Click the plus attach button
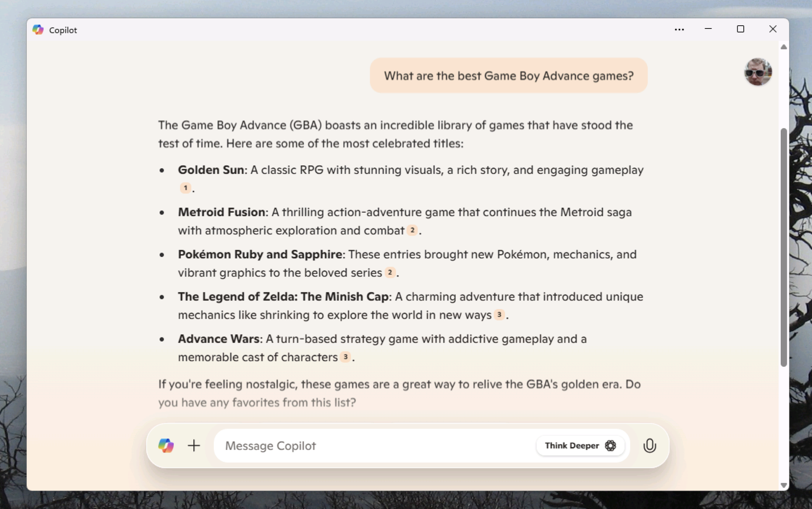This screenshot has height=509, width=812. coord(194,446)
